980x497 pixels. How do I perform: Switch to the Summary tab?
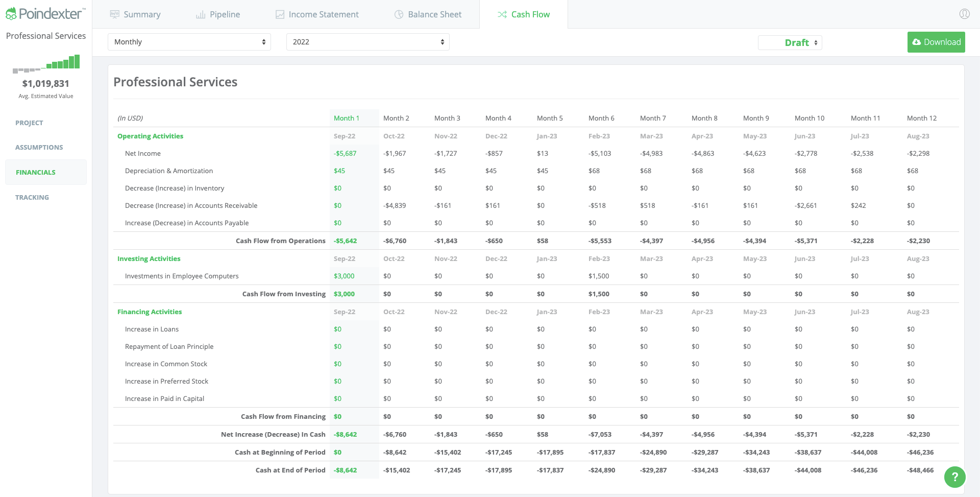(x=135, y=14)
